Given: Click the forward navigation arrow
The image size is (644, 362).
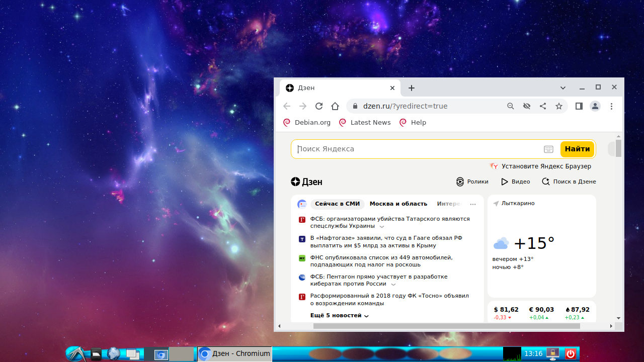Looking at the screenshot, I should coord(303,106).
